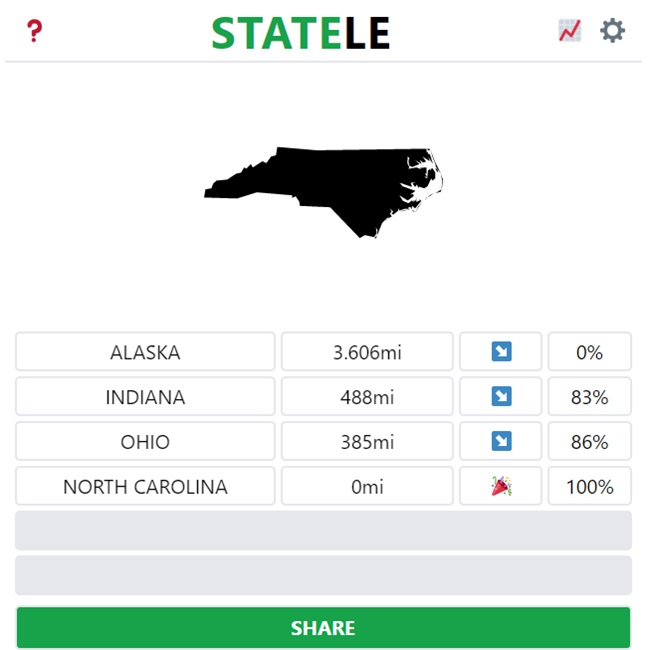The height and width of the screenshot is (650, 650).
Task: Click the first empty guess row
Action: 323,531
